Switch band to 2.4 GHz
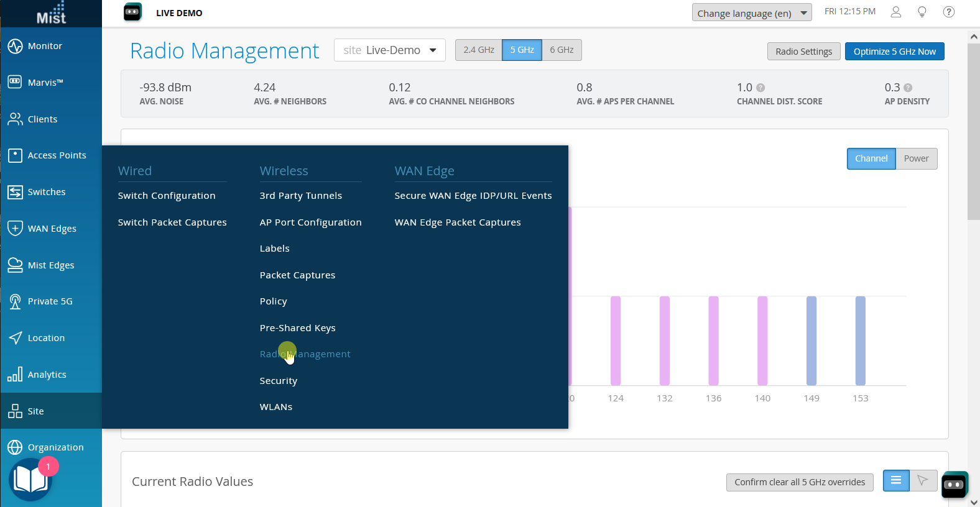 [x=478, y=50]
